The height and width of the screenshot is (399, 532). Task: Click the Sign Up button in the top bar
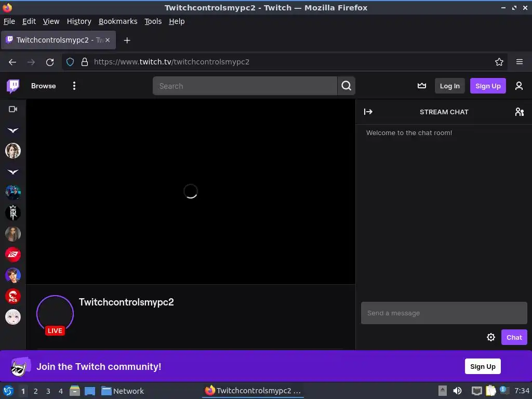(488, 86)
